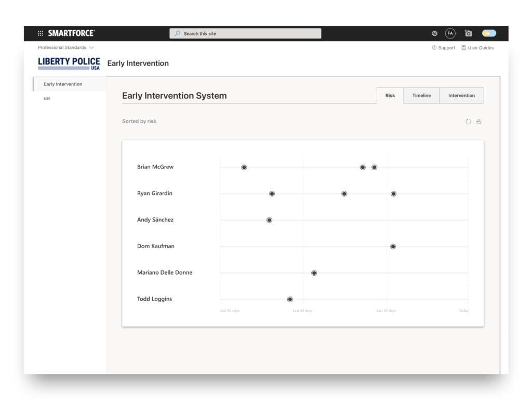Click the refresh icon above the chart
The width and height of the screenshot is (532, 400).
pyautogui.click(x=468, y=122)
